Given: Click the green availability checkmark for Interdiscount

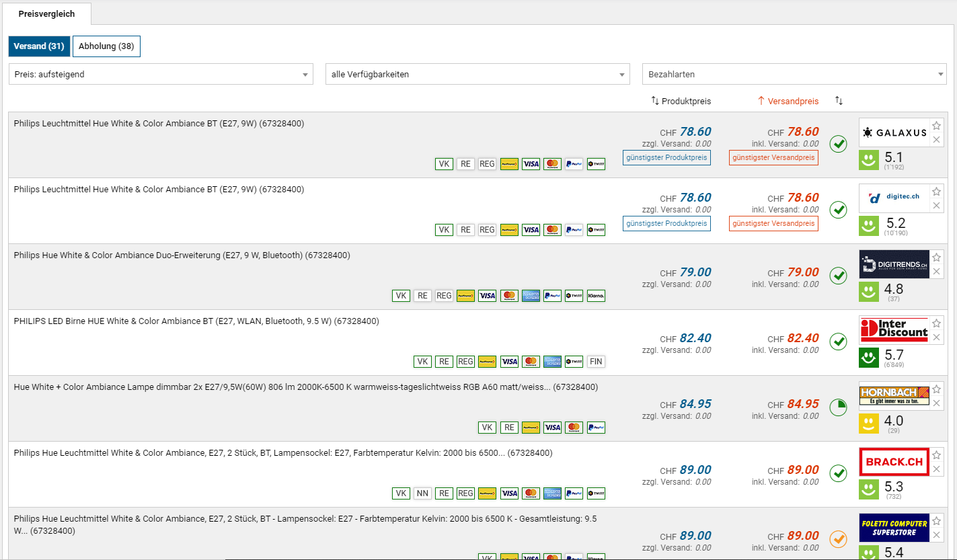Looking at the screenshot, I should [838, 342].
